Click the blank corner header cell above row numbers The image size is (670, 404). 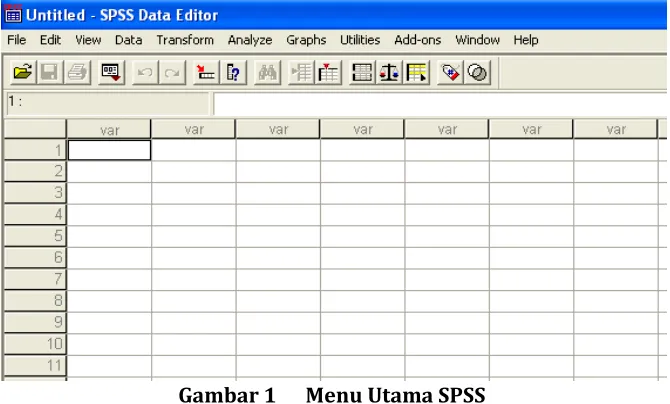point(35,129)
